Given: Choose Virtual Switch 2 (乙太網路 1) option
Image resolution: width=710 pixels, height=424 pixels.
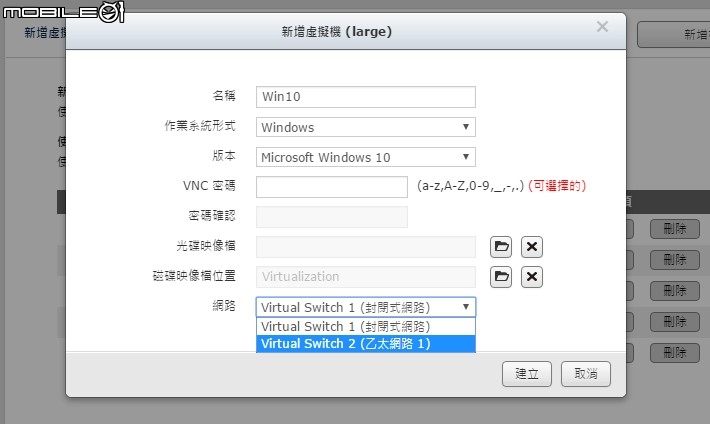Looking at the screenshot, I should (x=365, y=344).
